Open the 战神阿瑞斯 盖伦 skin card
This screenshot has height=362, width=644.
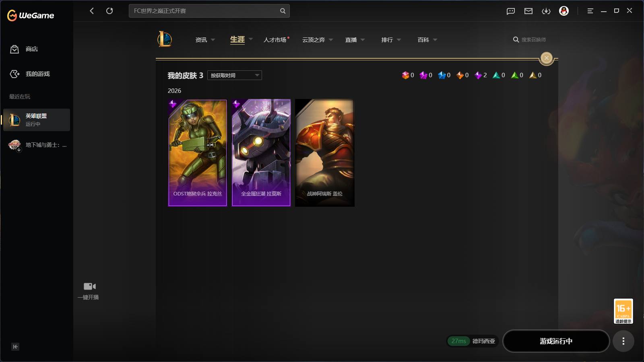tap(325, 153)
